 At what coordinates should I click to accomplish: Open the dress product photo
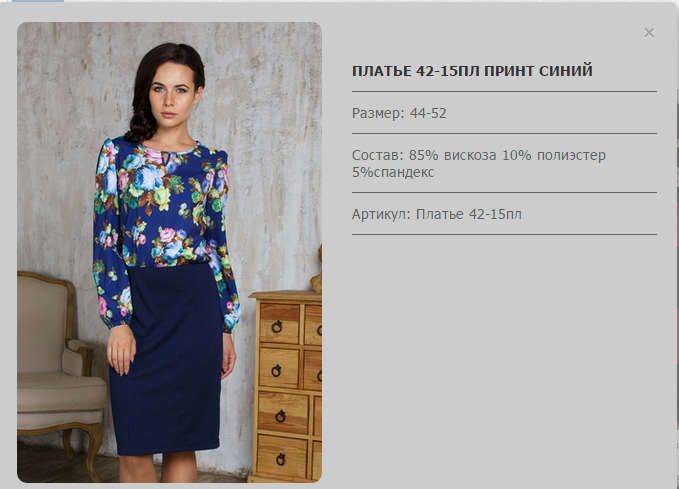[x=169, y=252]
